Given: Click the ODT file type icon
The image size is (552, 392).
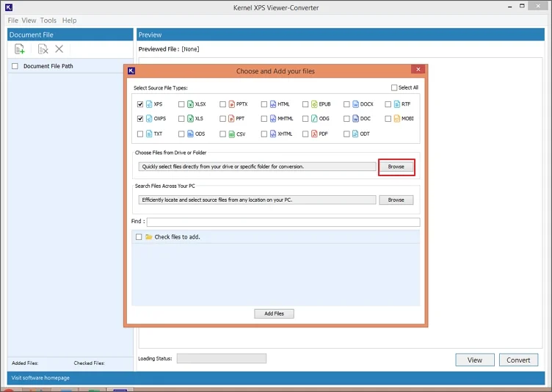Looking at the screenshot, I should pyautogui.click(x=355, y=134).
